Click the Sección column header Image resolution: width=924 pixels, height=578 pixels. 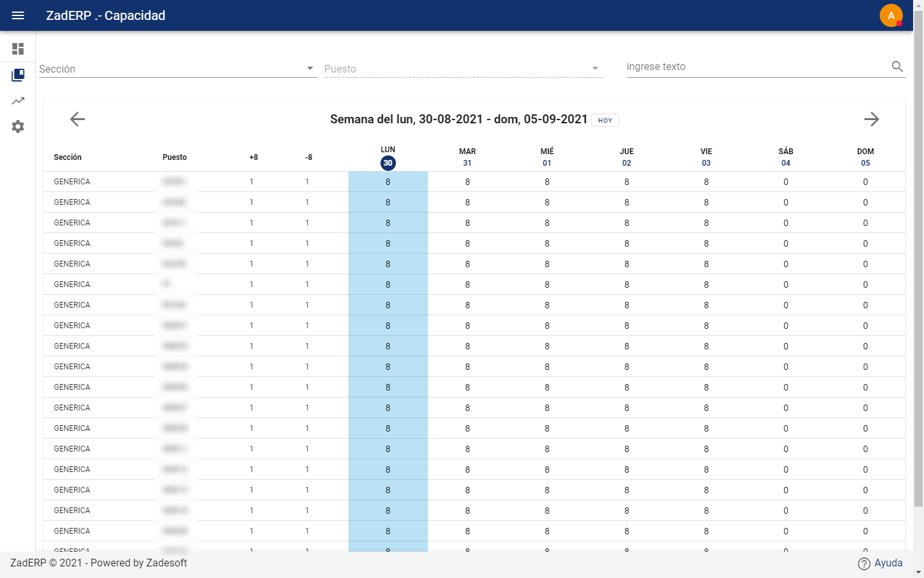click(x=67, y=157)
